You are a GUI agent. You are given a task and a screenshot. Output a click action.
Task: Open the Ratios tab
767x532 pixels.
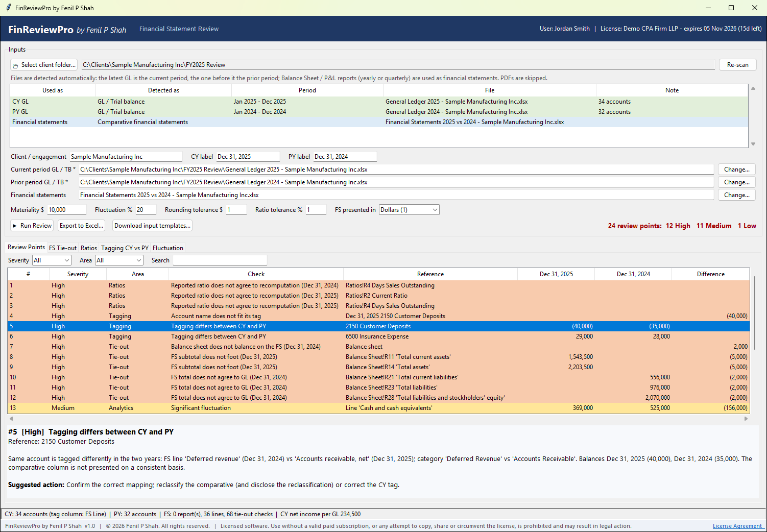[x=89, y=248]
